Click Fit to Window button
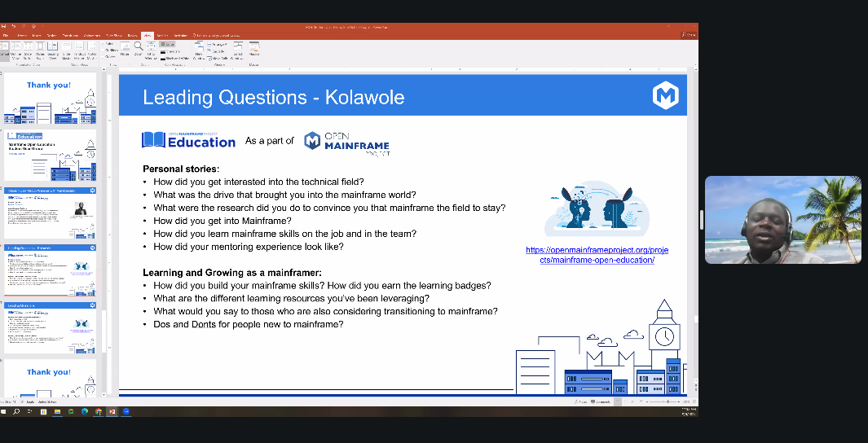This screenshot has height=443, width=868. click(x=151, y=50)
